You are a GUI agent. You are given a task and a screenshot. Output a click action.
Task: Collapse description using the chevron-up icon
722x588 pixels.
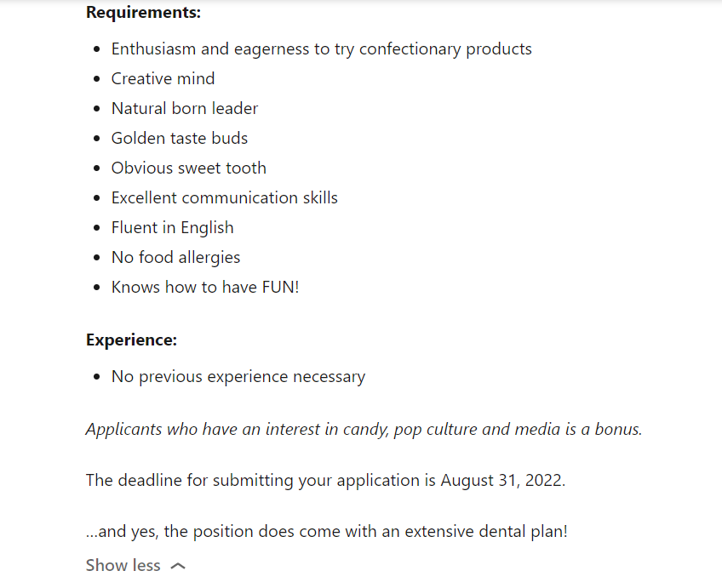click(x=178, y=566)
